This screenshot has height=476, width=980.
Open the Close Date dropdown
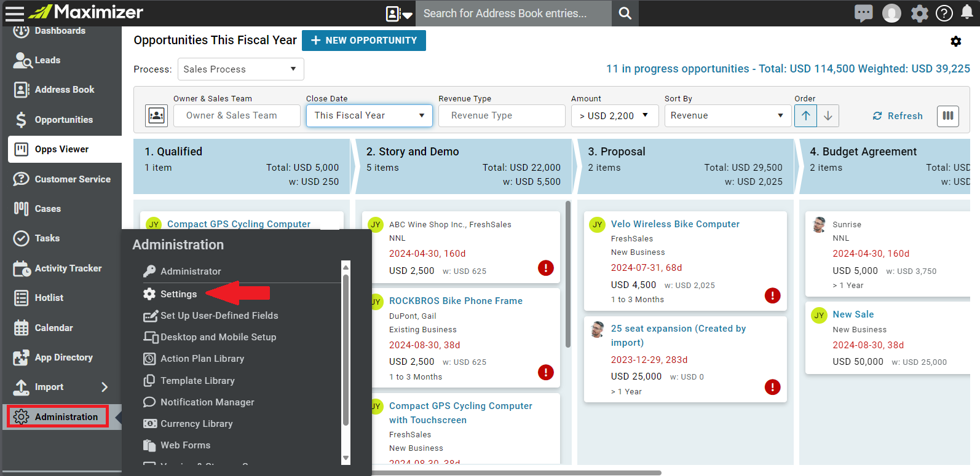point(369,115)
